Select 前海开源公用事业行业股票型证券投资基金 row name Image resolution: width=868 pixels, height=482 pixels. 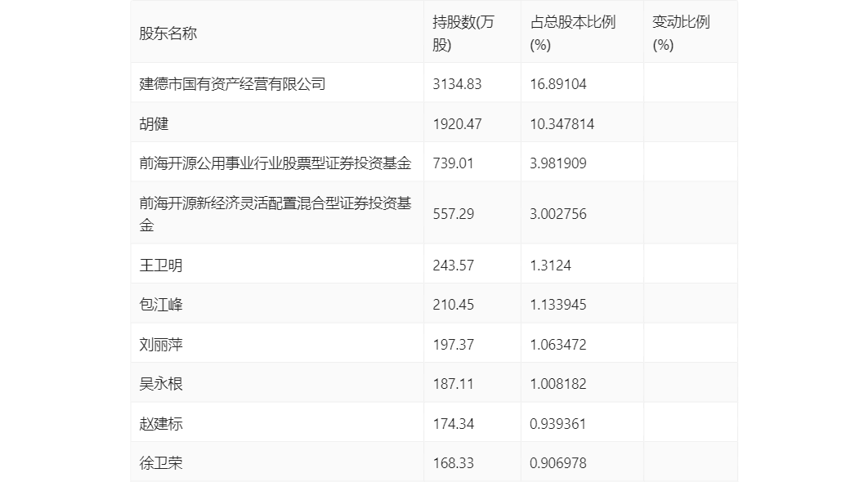coord(275,163)
